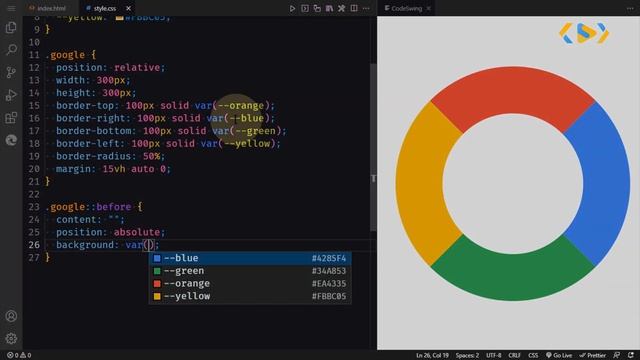This screenshot has height=360, width=640.
Task: Change indentation via Spaces: 2
Action: 467,355
